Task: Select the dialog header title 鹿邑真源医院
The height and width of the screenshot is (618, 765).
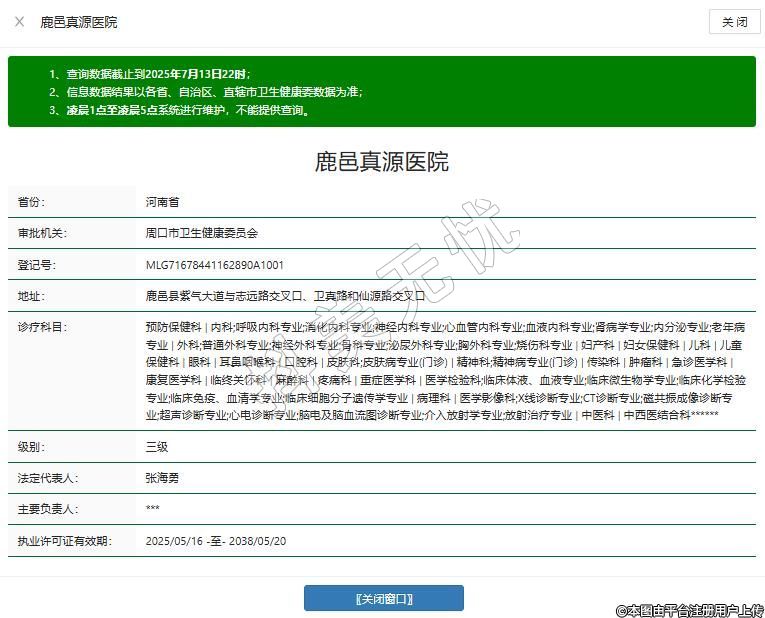Action: point(78,22)
